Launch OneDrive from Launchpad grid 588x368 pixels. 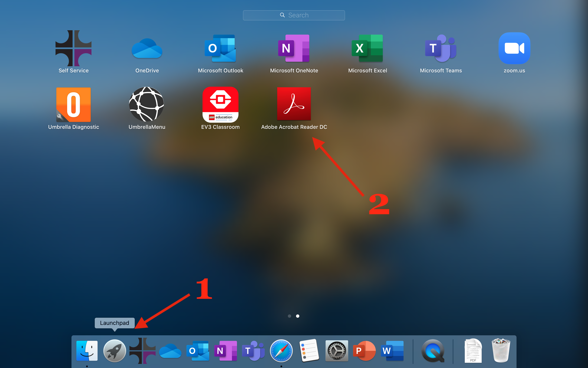(147, 48)
